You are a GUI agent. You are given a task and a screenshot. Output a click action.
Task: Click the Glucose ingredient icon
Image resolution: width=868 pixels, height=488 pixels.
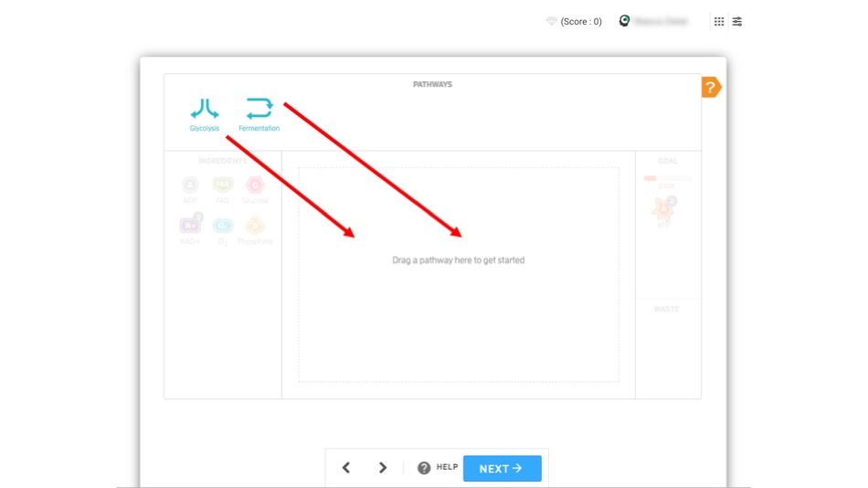click(x=255, y=185)
